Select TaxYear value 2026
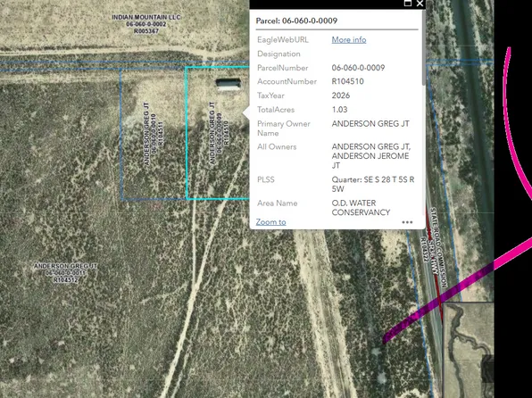This screenshot has height=398, width=532. [341, 95]
